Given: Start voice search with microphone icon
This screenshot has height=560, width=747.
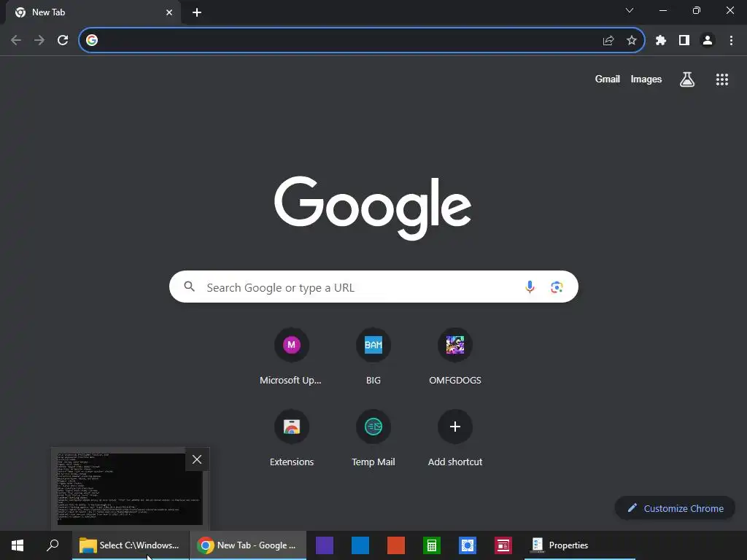Looking at the screenshot, I should point(530,287).
